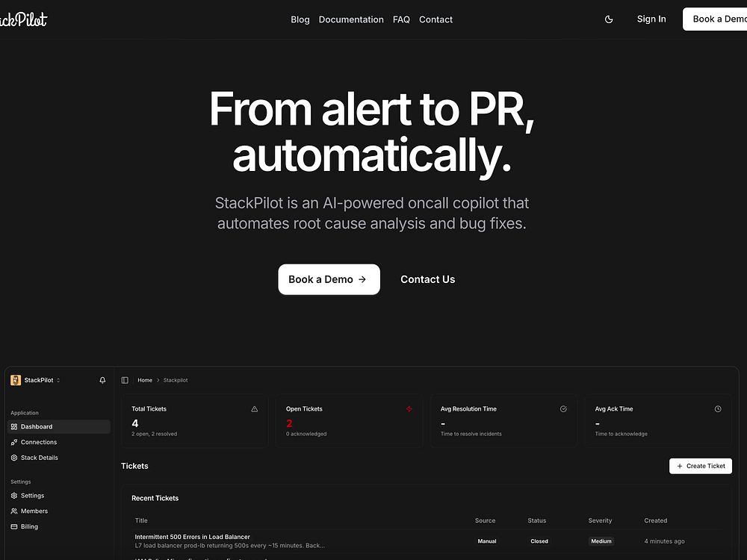
Task: Select Dashboard in the sidebar
Action: tap(59, 426)
